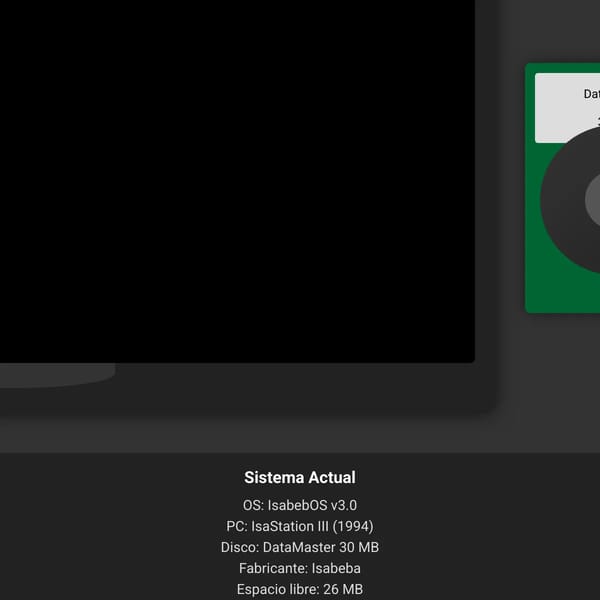Click the black monitor screen

[237, 181]
